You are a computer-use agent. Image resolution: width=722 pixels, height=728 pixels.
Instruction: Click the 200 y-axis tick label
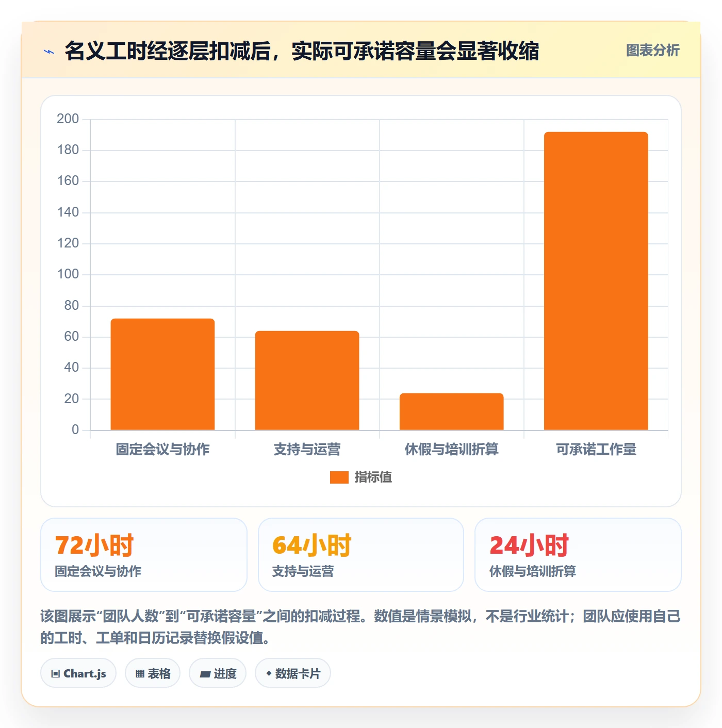68,119
